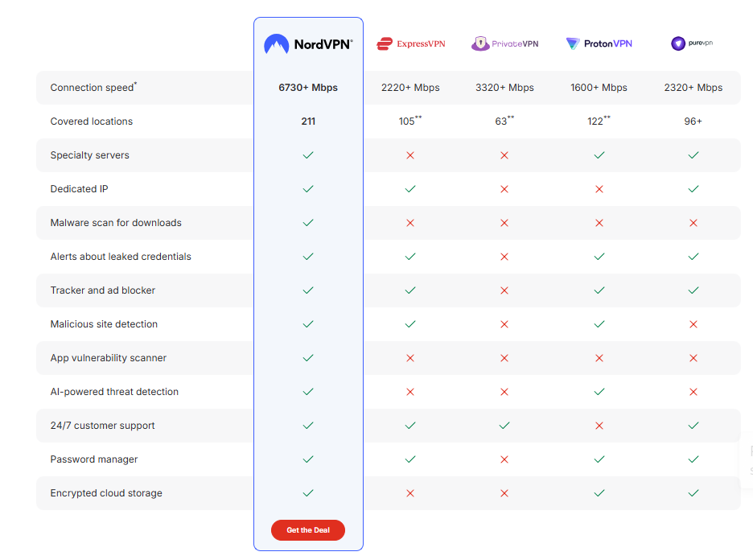
Task: Click PrivateVPN Password manager red cross
Action: coord(504,459)
